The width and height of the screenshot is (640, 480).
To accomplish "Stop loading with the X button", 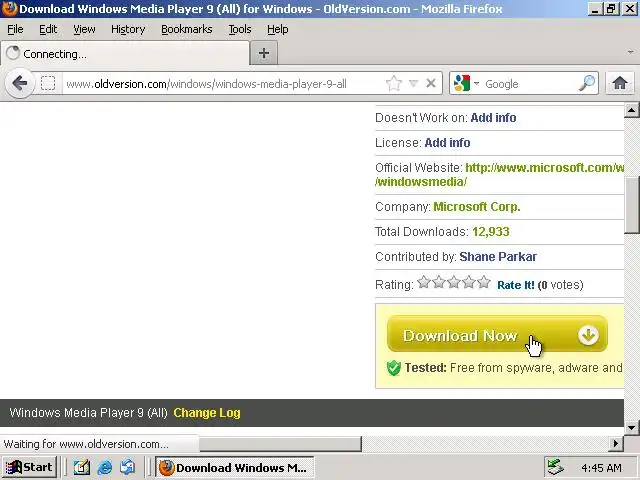I will pos(431,84).
